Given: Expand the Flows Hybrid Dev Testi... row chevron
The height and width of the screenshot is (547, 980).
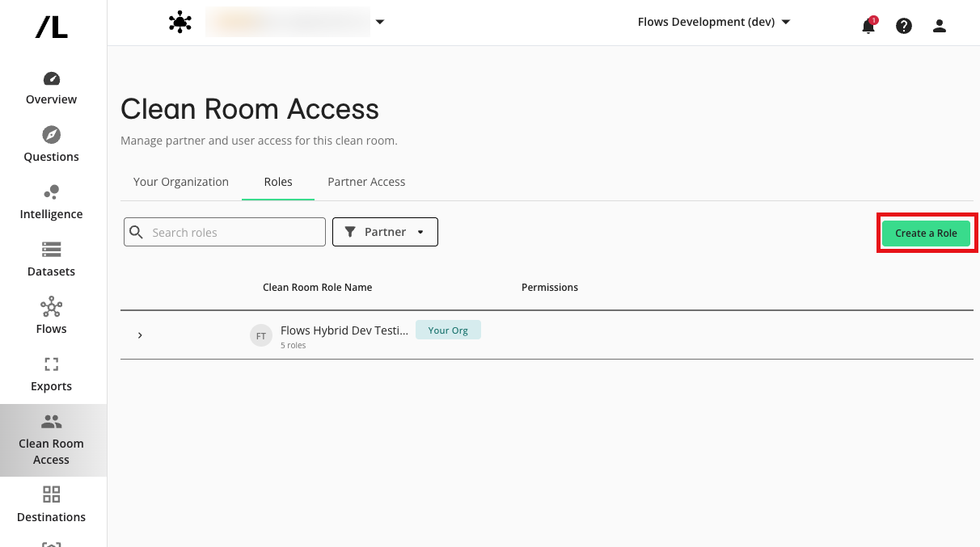Looking at the screenshot, I should click(x=140, y=335).
